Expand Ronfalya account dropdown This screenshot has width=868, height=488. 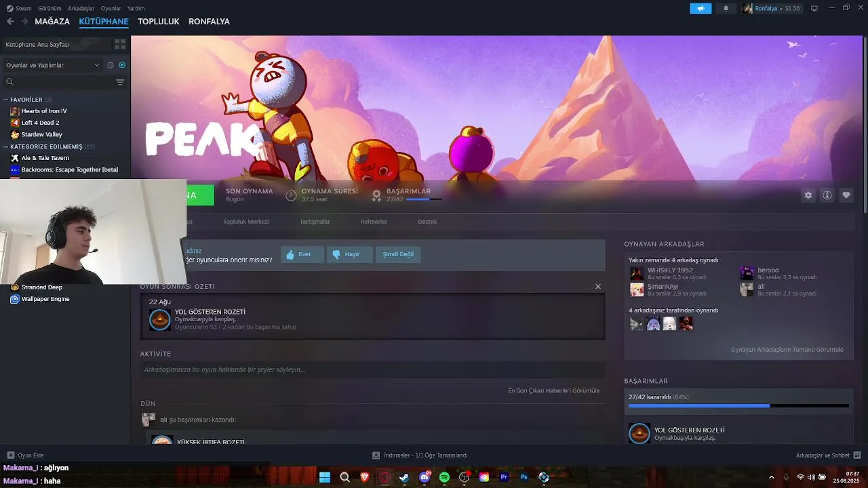(770, 8)
